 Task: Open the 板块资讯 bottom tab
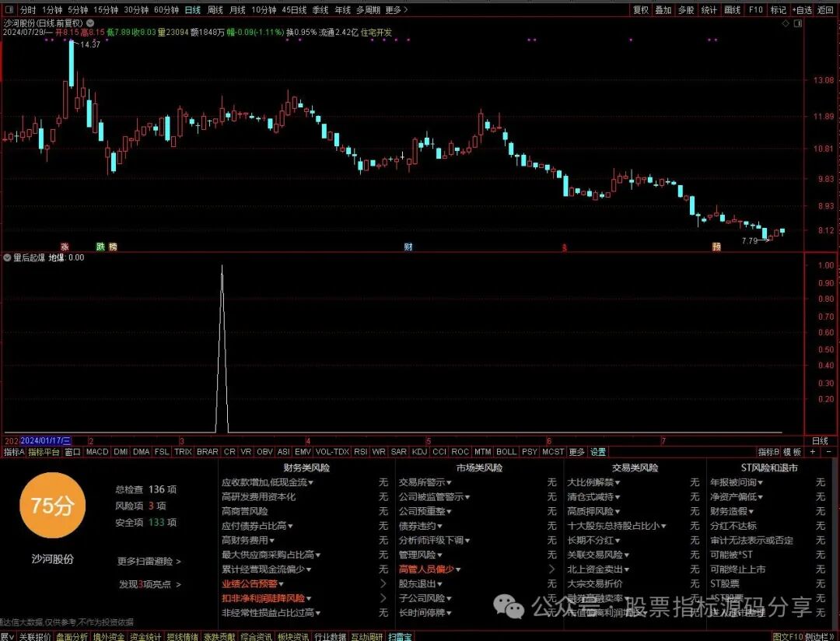click(292, 636)
